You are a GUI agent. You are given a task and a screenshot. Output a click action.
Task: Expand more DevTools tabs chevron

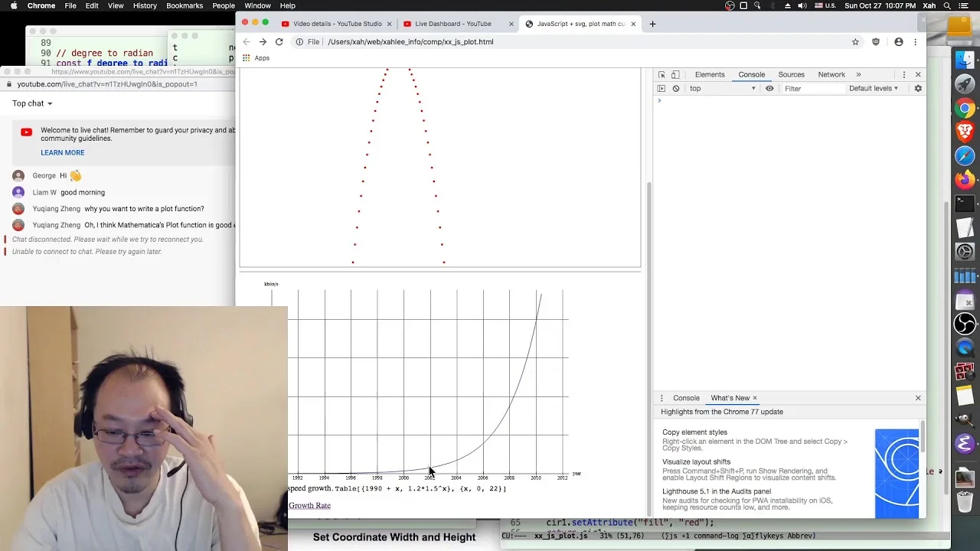click(858, 75)
